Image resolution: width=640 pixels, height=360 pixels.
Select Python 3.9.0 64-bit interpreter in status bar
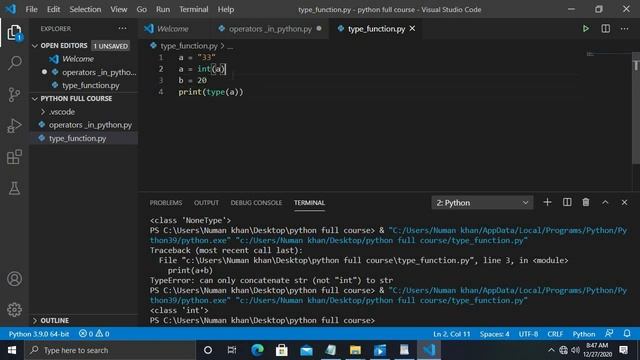[x=39, y=334]
